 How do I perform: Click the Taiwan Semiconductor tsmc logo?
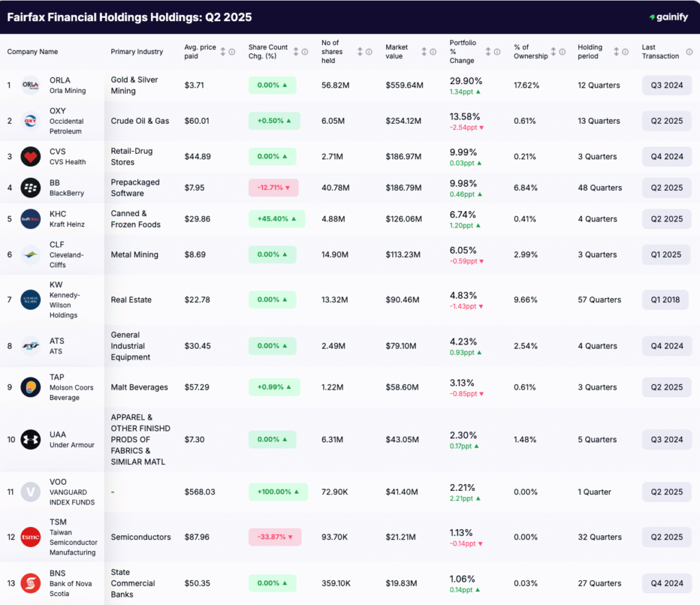pos(31,537)
